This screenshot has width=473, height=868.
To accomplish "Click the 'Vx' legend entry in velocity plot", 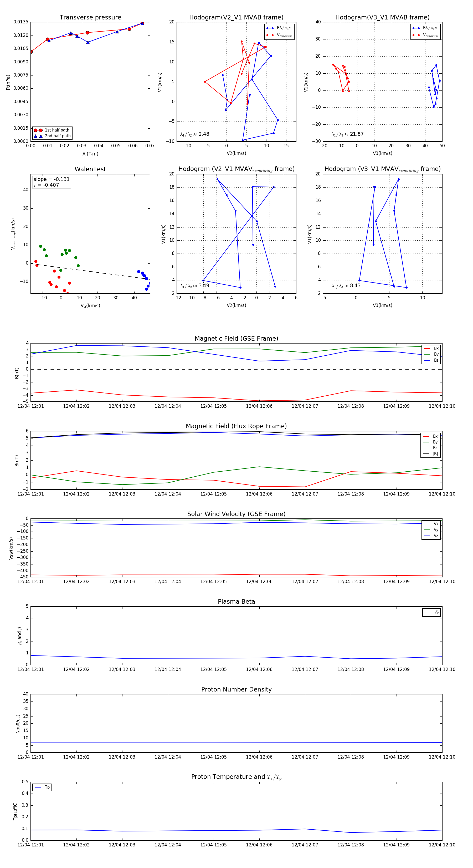I will pos(431,524).
